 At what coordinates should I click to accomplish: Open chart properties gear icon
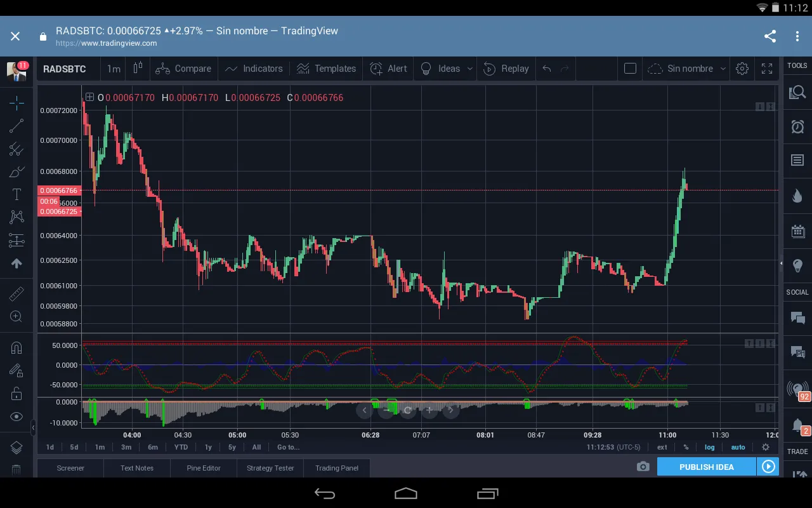pyautogui.click(x=742, y=69)
